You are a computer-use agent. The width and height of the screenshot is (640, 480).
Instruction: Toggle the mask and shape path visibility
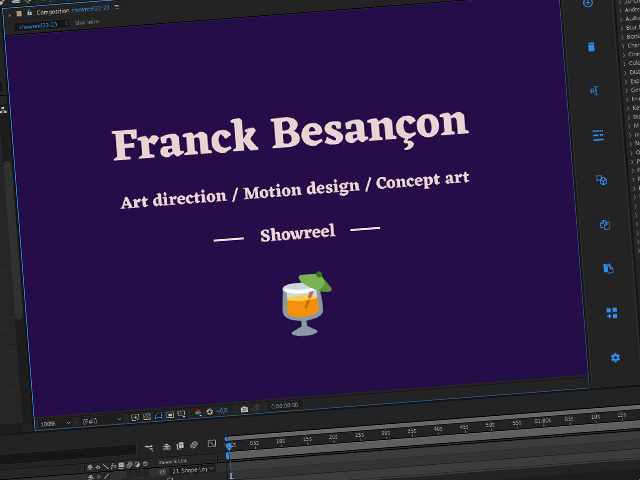[159, 416]
